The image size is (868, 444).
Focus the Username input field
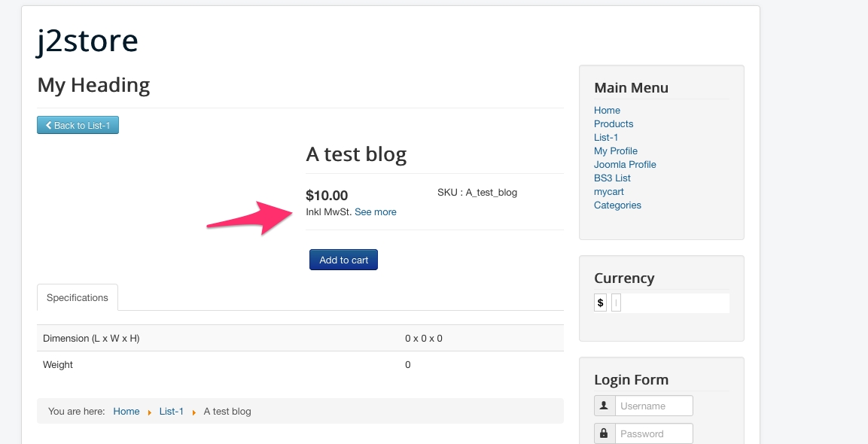(x=653, y=406)
